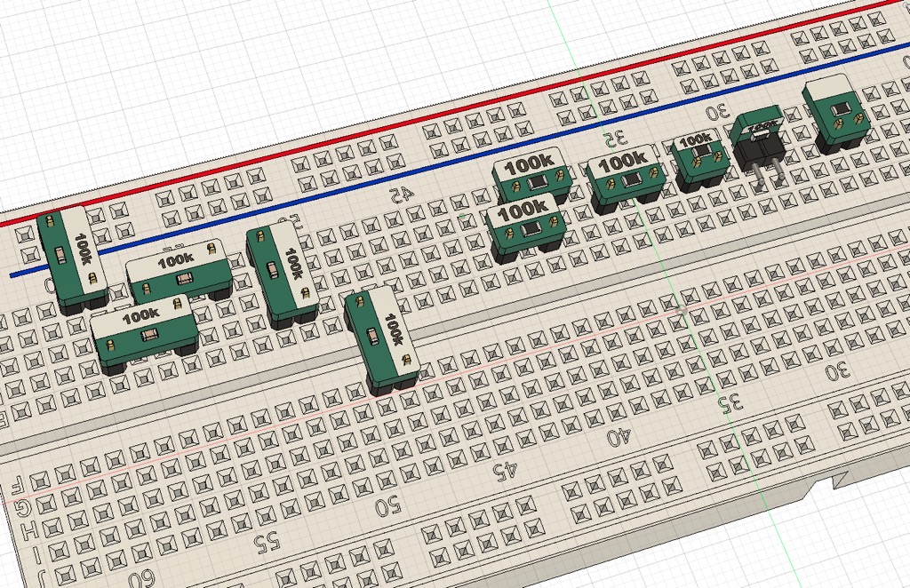Click the row 60 label at the bottom edge
Image resolution: width=910 pixels, height=588 pixels.
(x=142, y=576)
